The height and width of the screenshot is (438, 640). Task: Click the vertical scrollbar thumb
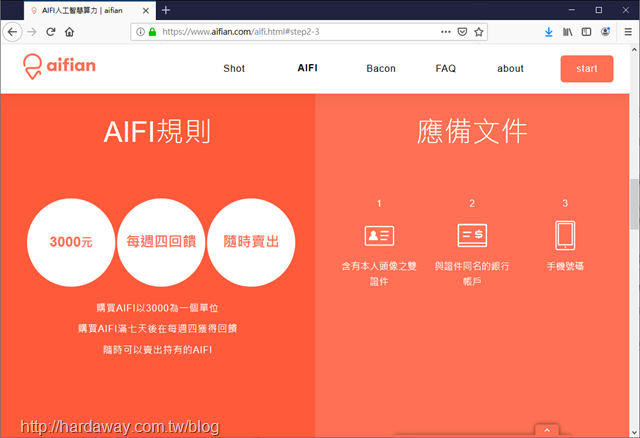(634, 204)
